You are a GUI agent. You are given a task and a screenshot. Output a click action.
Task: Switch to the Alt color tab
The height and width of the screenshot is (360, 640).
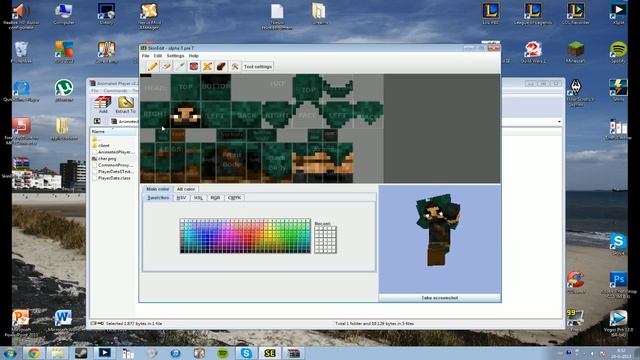pyautogui.click(x=186, y=189)
